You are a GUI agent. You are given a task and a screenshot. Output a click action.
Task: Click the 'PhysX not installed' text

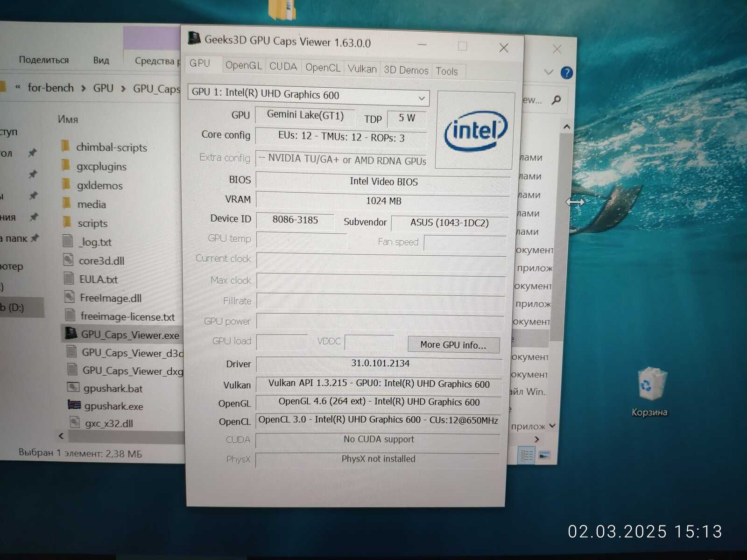(378, 459)
